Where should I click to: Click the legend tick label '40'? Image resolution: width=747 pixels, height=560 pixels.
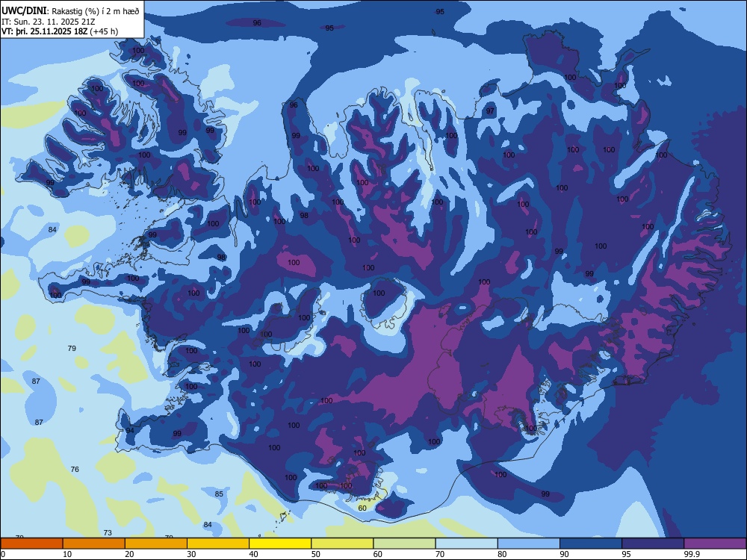click(x=253, y=554)
